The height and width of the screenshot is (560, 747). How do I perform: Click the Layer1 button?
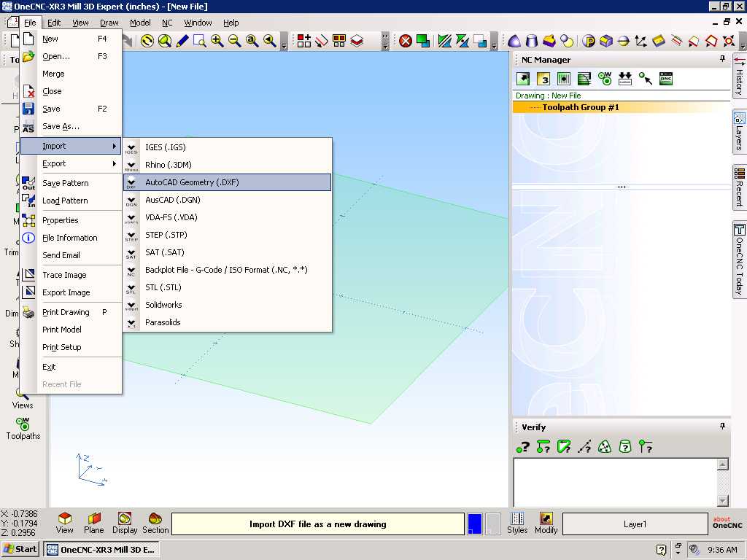point(635,524)
